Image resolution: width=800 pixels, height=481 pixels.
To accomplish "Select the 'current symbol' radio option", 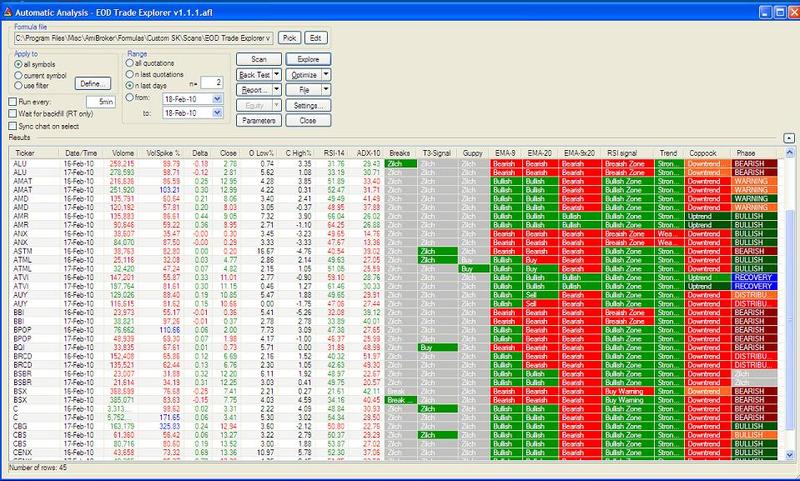I will click(18, 75).
